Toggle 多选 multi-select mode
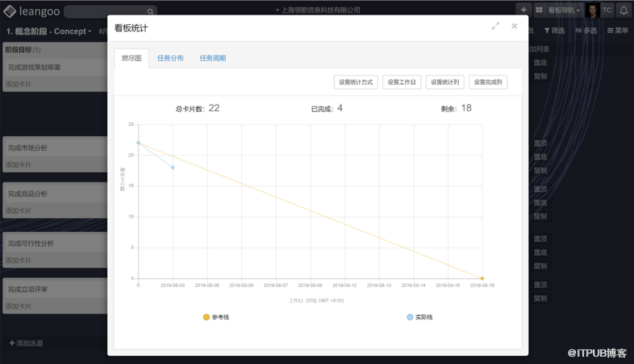The image size is (634, 364). click(586, 31)
